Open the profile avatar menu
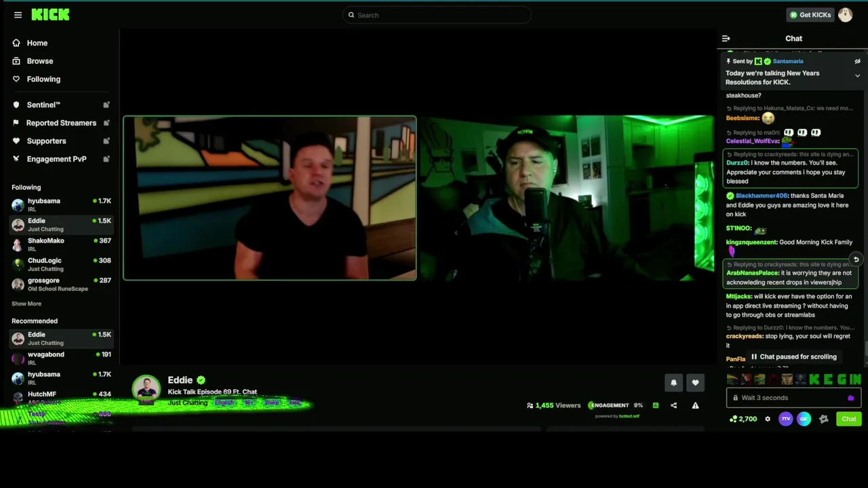This screenshot has width=868, height=488. click(845, 15)
